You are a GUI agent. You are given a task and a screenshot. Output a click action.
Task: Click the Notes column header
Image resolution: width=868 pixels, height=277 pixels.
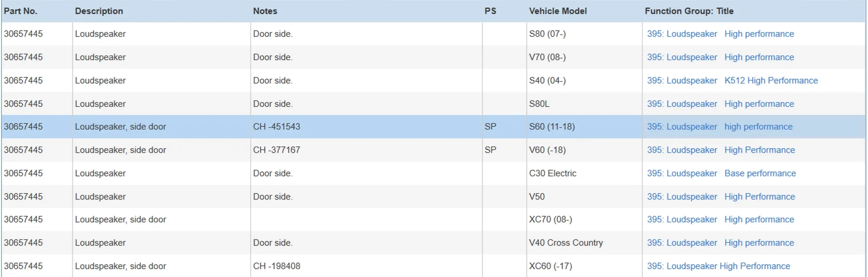coord(265,11)
